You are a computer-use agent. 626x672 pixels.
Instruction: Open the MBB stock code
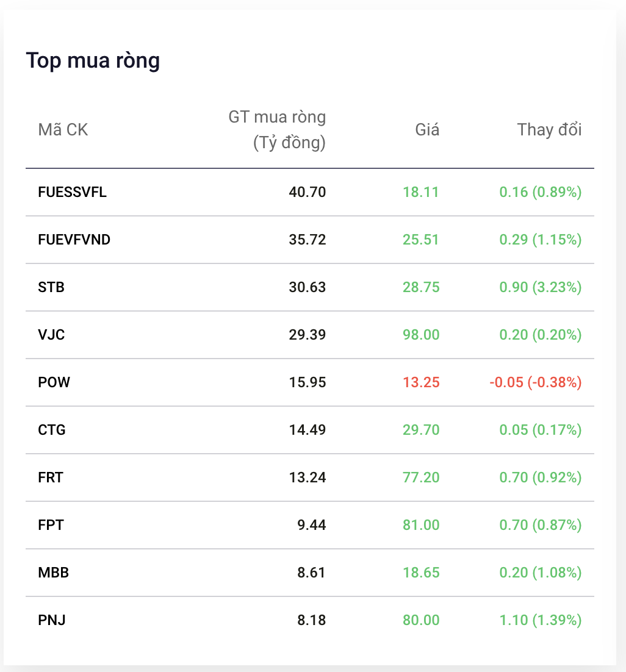click(53, 573)
